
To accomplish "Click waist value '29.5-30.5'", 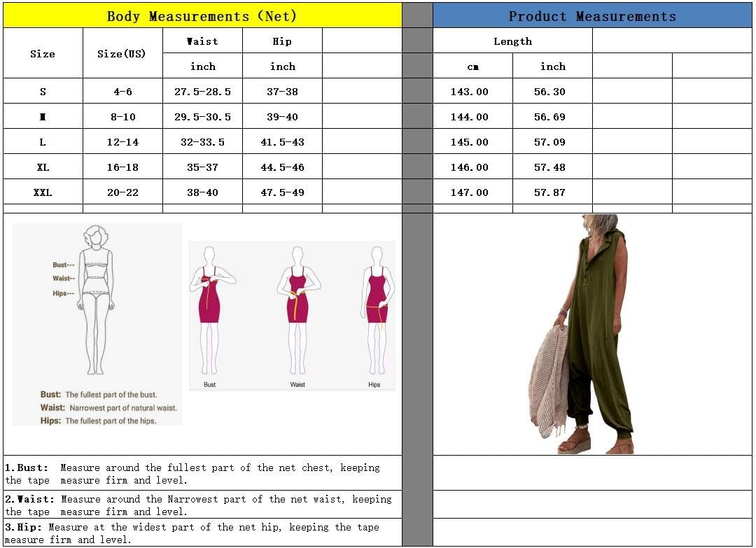I will [x=202, y=117].
